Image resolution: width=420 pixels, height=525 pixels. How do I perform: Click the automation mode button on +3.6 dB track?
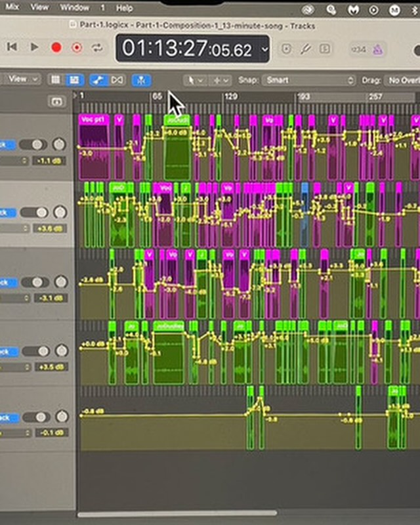point(7,213)
